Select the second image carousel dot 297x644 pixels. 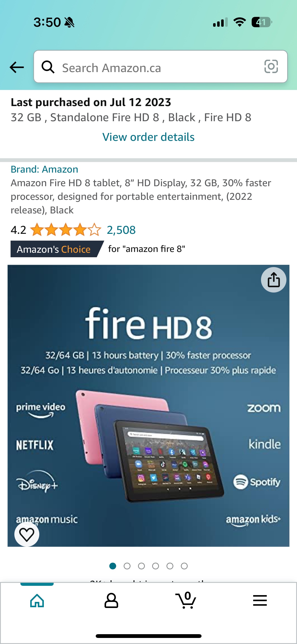coord(127,566)
